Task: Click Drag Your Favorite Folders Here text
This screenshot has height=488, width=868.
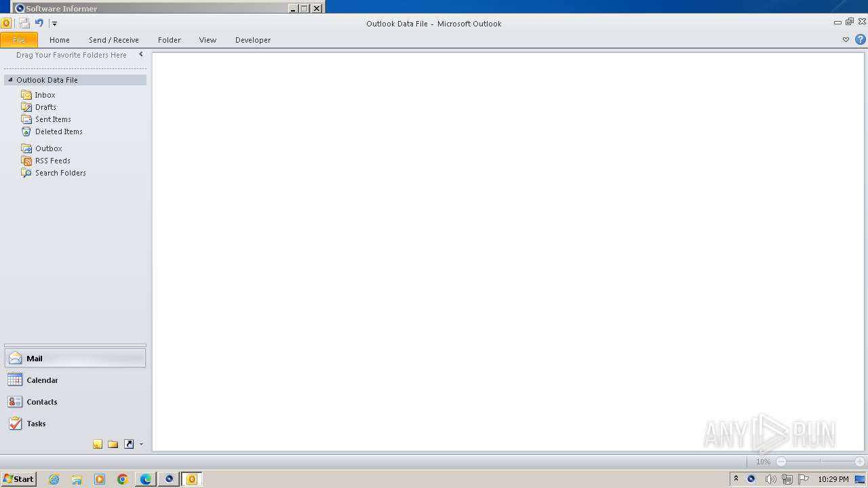Action: pyautogui.click(x=71, y=55)
